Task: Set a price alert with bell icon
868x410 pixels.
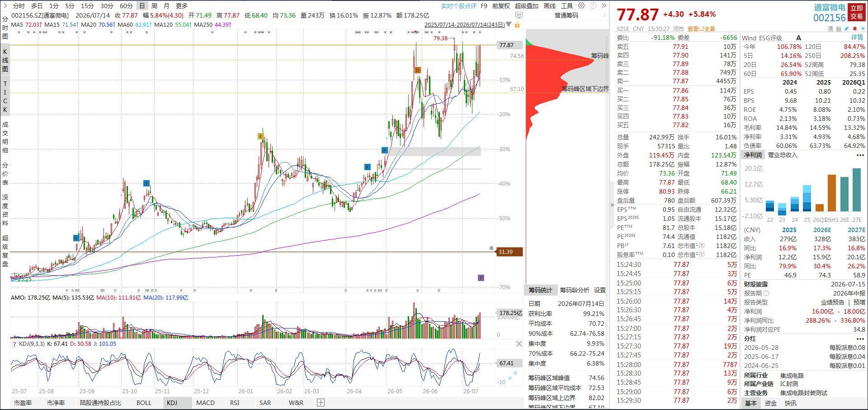Action: click(x=855, y=29)
